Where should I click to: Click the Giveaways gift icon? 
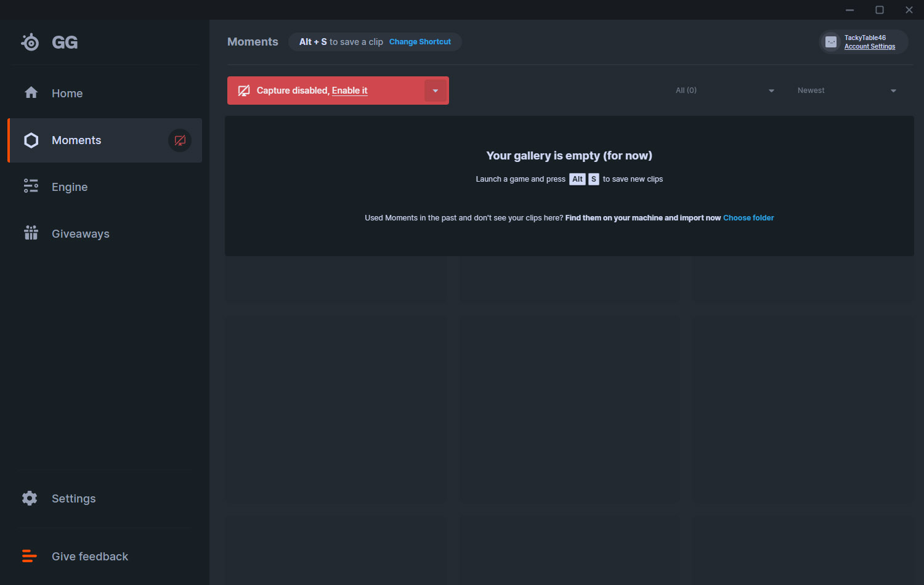click(31, 233)
